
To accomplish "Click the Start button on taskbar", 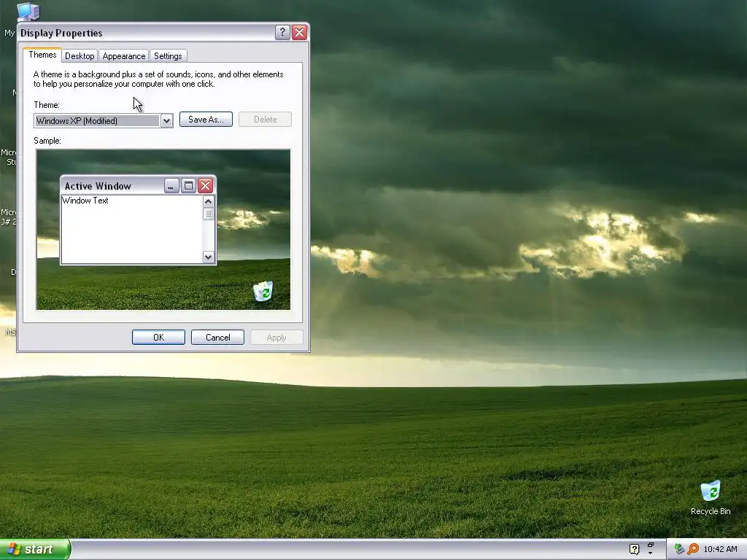I will tap(35, 549).
